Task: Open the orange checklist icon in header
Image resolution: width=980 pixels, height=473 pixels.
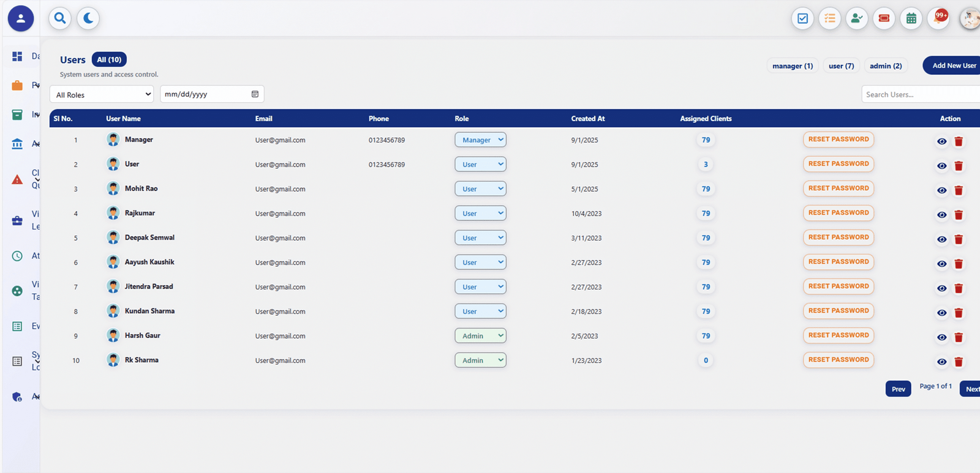Action: [830, 18]
